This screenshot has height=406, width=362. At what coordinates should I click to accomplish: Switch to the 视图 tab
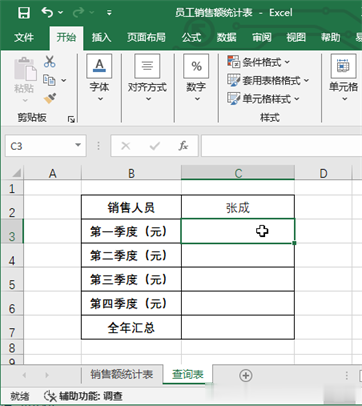(296, 37)
